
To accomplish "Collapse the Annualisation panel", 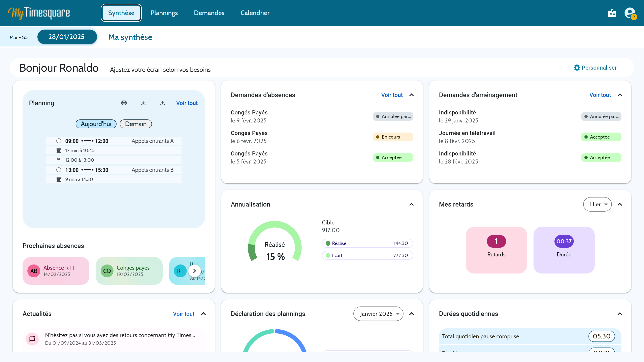I will pos(412,204).
